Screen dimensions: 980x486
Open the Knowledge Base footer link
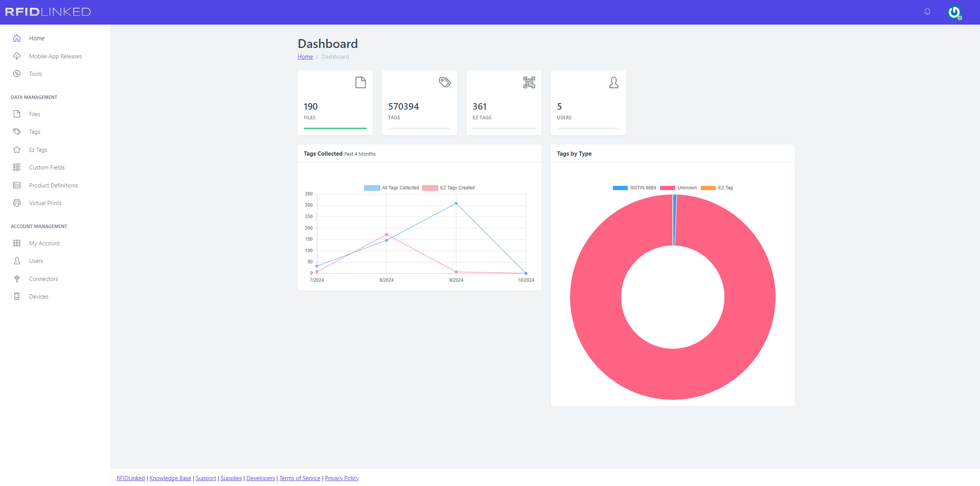[x=170, y=478]
